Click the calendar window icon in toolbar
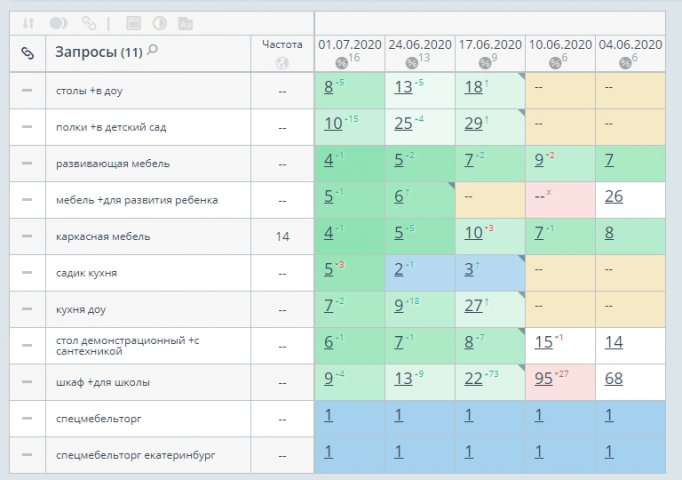 click(x=134, y=23)
